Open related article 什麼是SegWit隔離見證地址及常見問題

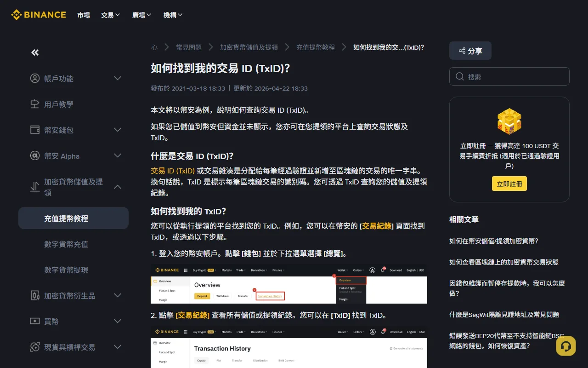tap(504, 314)
